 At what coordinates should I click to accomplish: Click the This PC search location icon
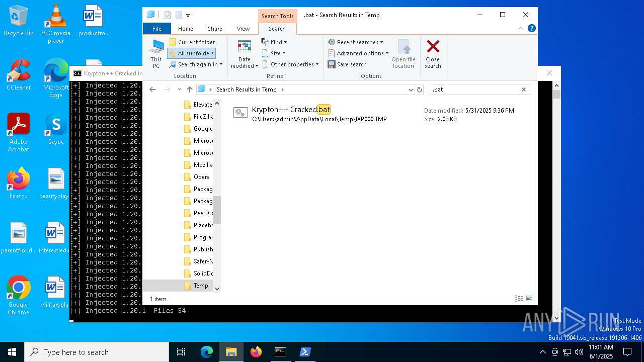coord(156,54)
